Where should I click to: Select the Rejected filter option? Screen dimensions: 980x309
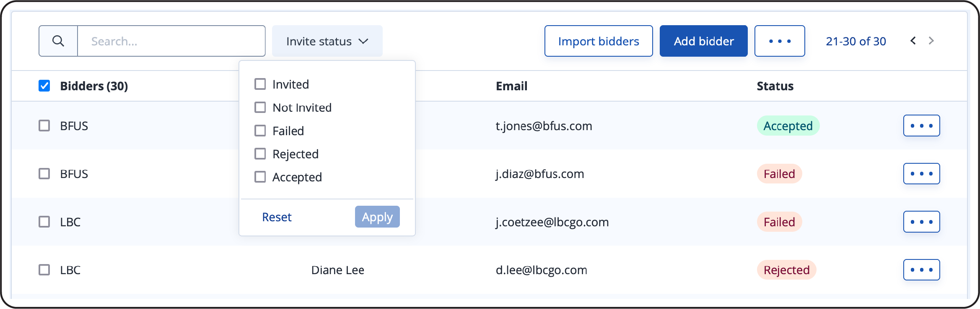click(x=260, y=154)
